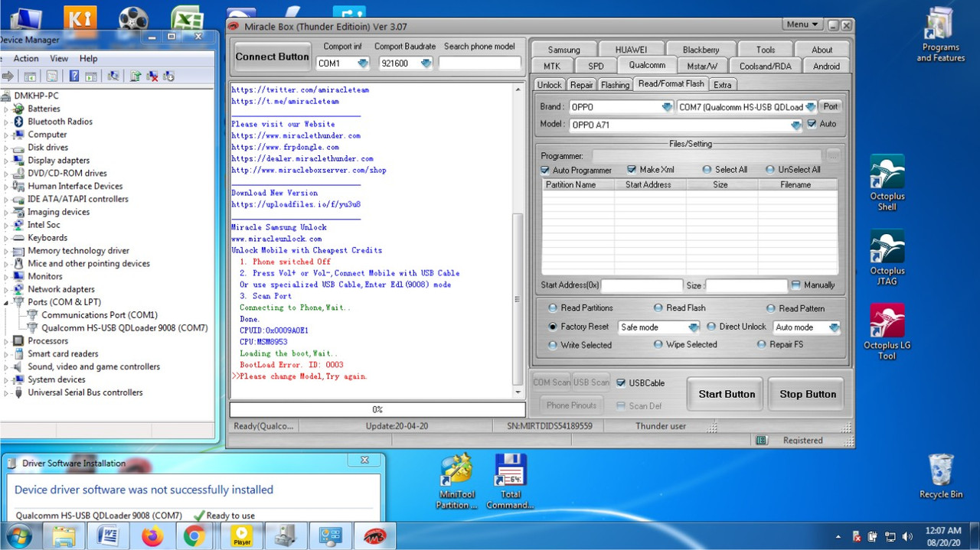
Task: Open Total Commander desktop shortcut
Action: tap(510, 481)
